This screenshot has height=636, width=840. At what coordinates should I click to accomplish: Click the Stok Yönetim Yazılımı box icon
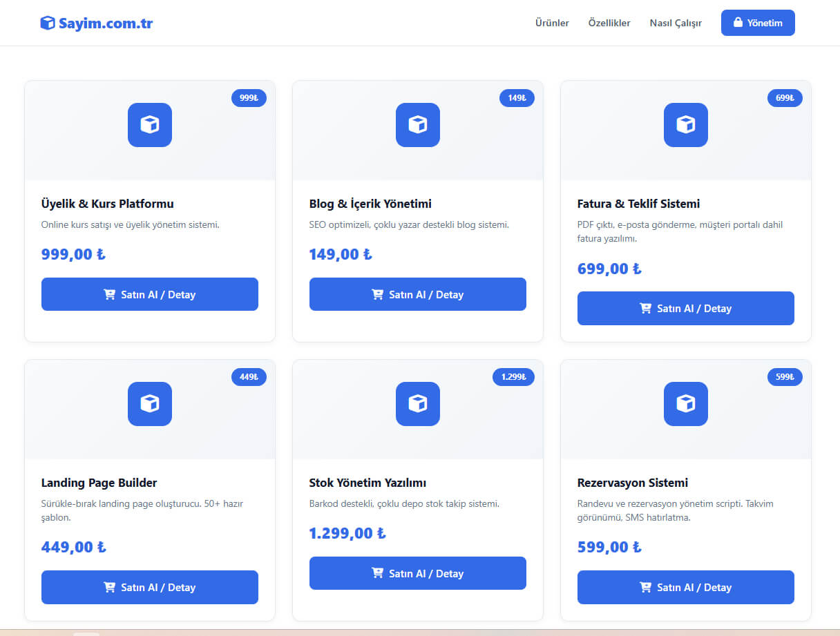click(418, 404)
